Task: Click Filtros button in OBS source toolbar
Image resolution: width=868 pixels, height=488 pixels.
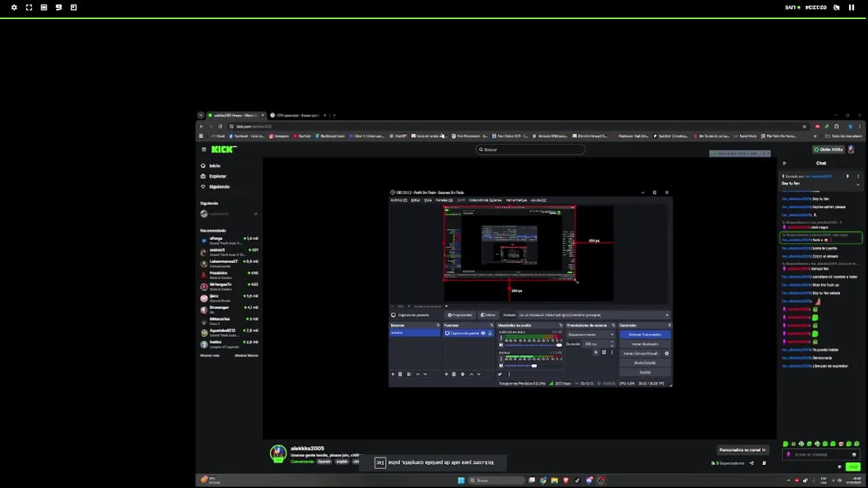Action: point(488,314)
